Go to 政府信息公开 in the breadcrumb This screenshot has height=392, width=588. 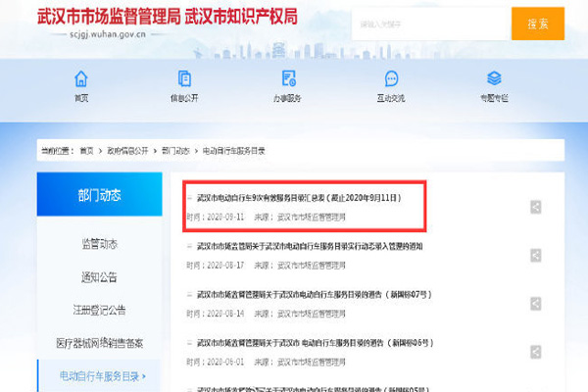[x=127, y=151]
